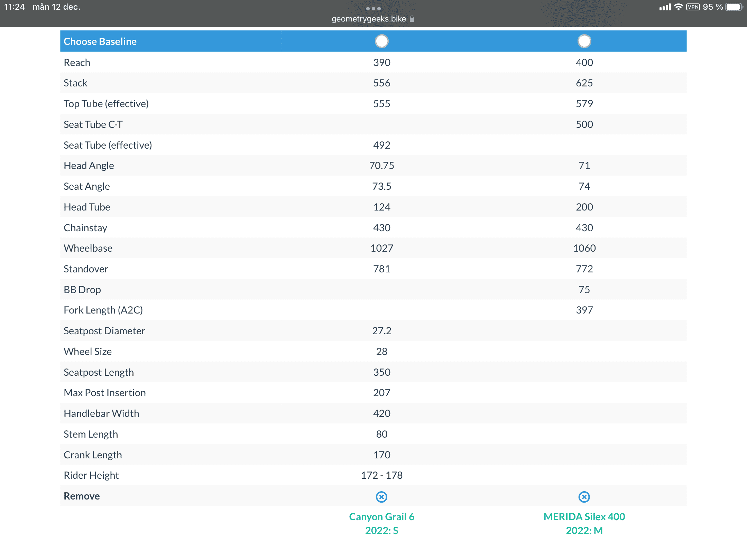Click Fork Length (A2C) label
Screen dimensions: 747x560
click(x=103, y=310)
